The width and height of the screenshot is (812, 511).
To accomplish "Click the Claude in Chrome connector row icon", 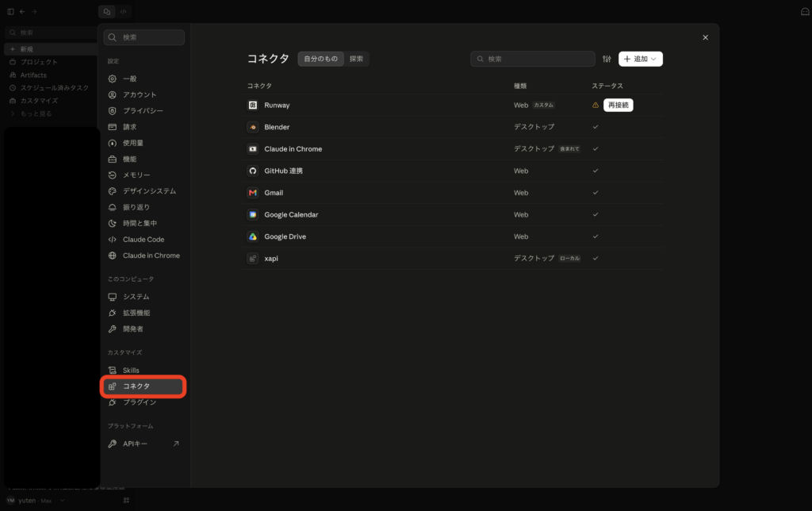I will click(253, 148).
